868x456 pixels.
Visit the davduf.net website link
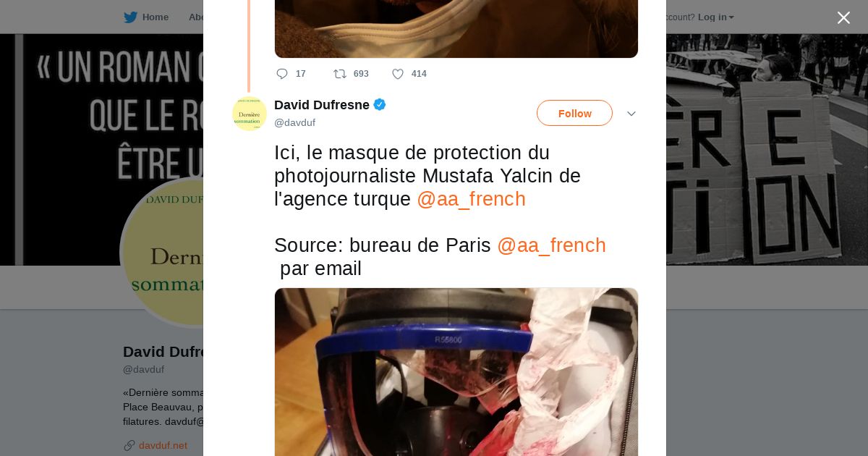[163, 445]
